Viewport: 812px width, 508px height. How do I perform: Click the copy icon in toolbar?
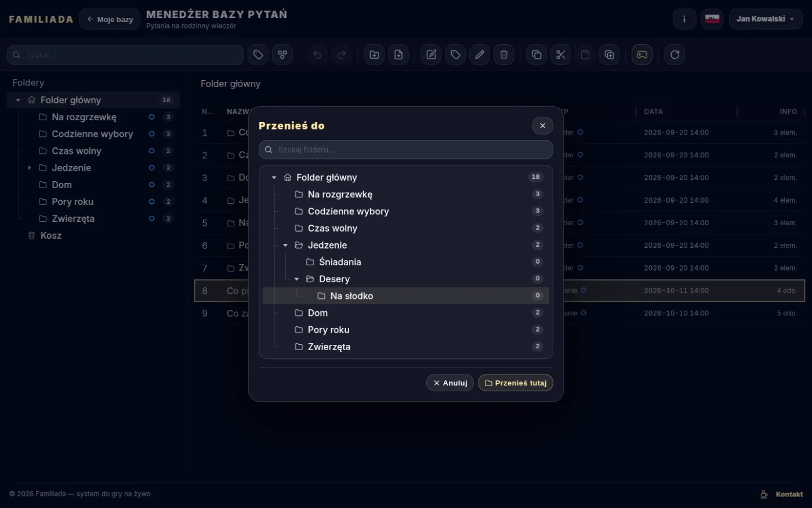click(x=536, y=55)
